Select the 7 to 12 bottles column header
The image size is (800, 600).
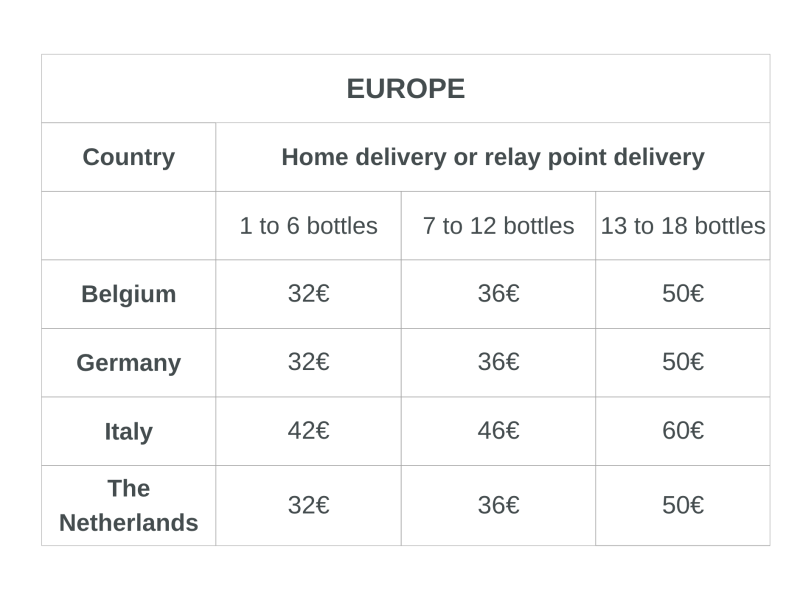498,226
